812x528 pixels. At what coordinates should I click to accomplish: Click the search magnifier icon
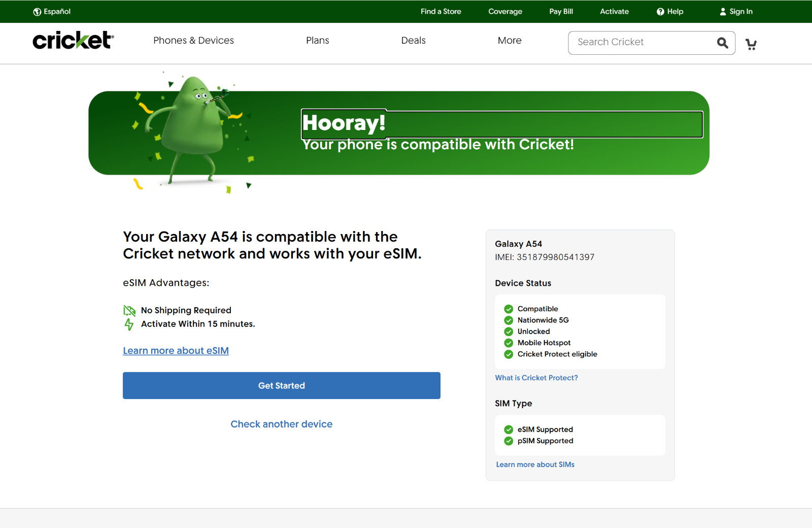click(723, 43)
